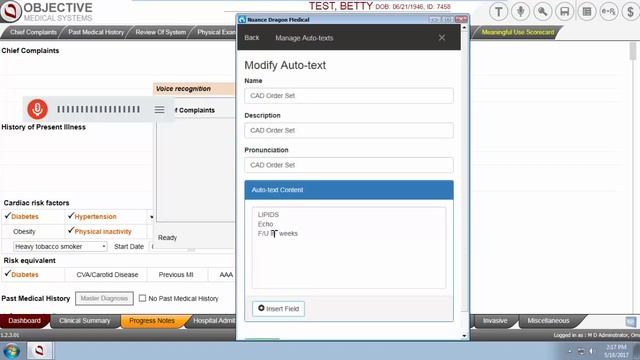Screen dimensions: 640x360
Task: Open the Invasive bottom tab
Action: (495, 321)
